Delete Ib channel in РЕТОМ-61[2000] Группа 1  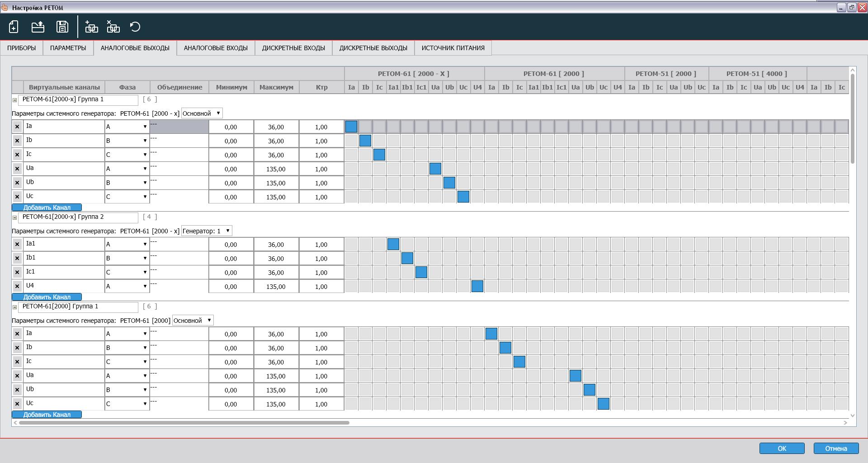(x=17, y=348)
